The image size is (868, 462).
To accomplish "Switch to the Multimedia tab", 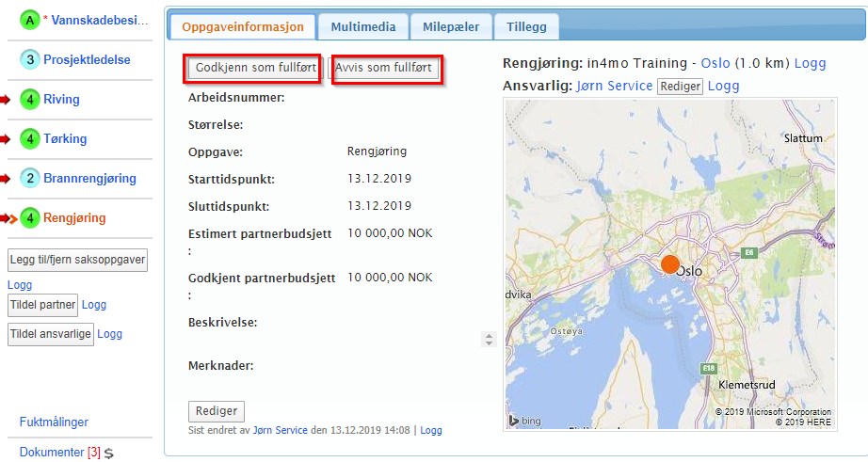I will [x=362, y=26].
